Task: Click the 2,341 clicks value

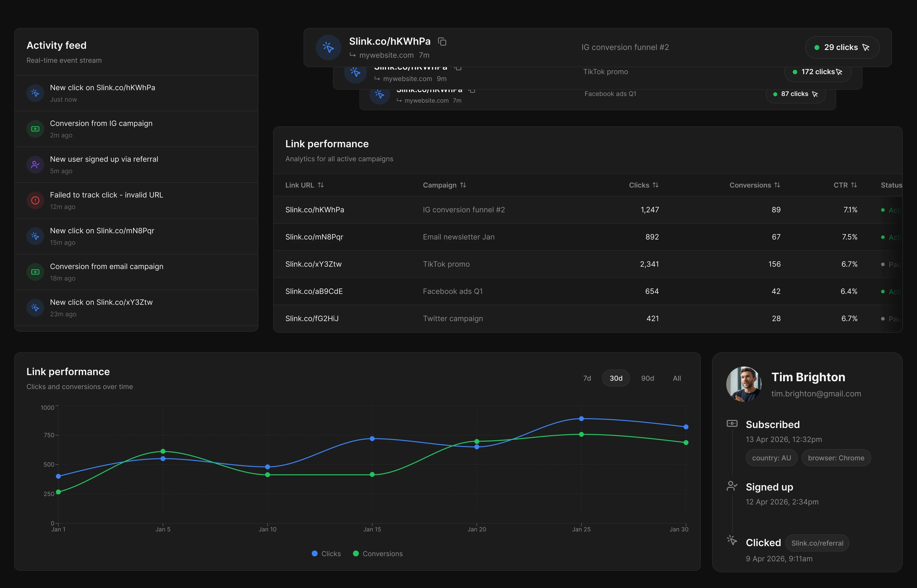Action: pos(649,264)
